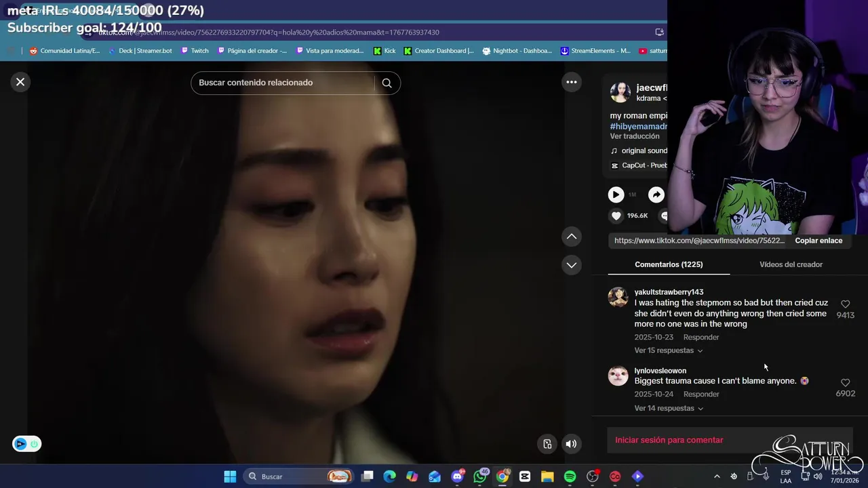Click ESP LAA language indicator

pyautogui.click(x=785, y=476)
